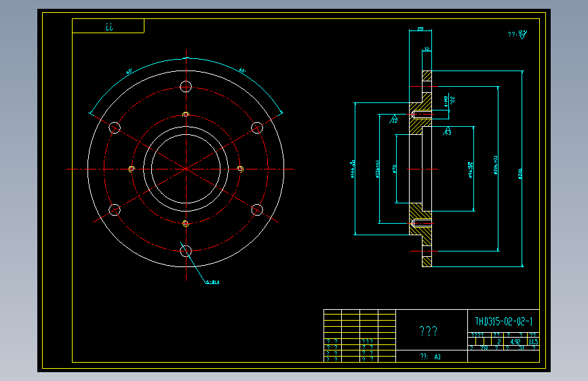
Task: Select the 28 width dimension text
Action: point(420,28)
